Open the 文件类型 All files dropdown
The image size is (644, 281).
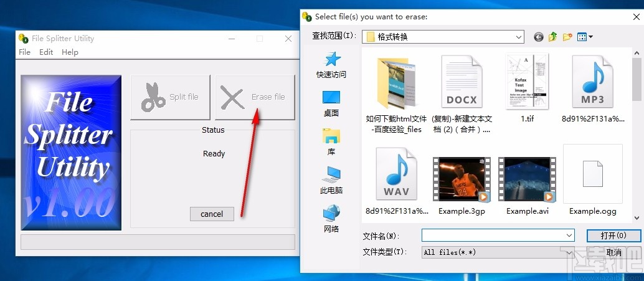click(498, 252)
